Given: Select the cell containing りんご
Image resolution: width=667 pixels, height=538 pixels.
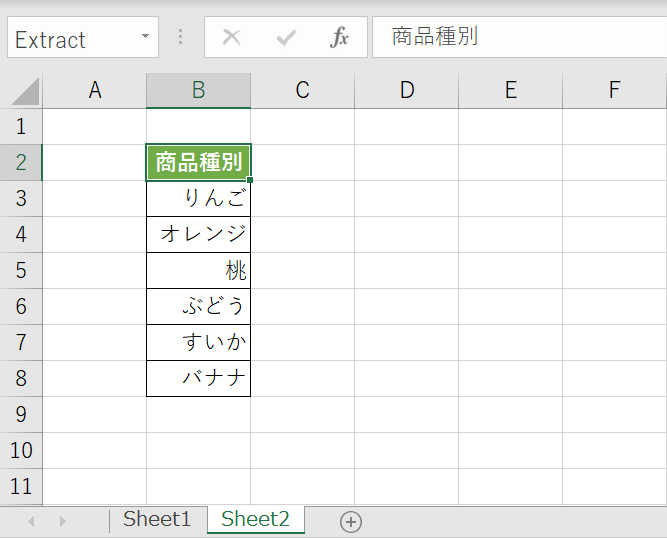Looking at the screenshot, I should 199,199.
